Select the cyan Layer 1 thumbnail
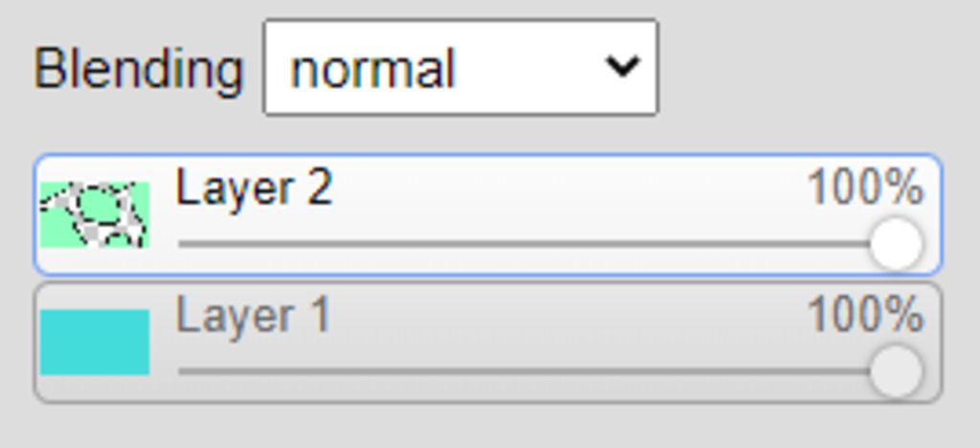Viewport: 980px width, 448px height. coord(95,342)
